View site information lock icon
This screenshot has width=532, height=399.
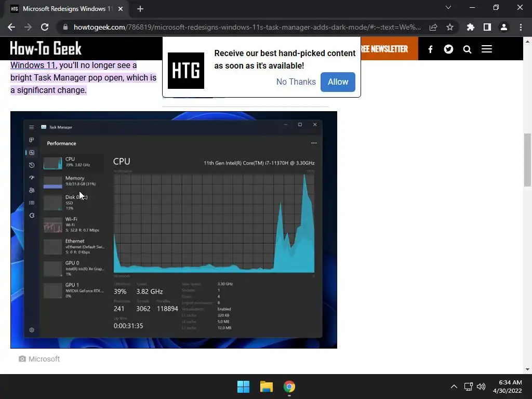tap(65, 27)
